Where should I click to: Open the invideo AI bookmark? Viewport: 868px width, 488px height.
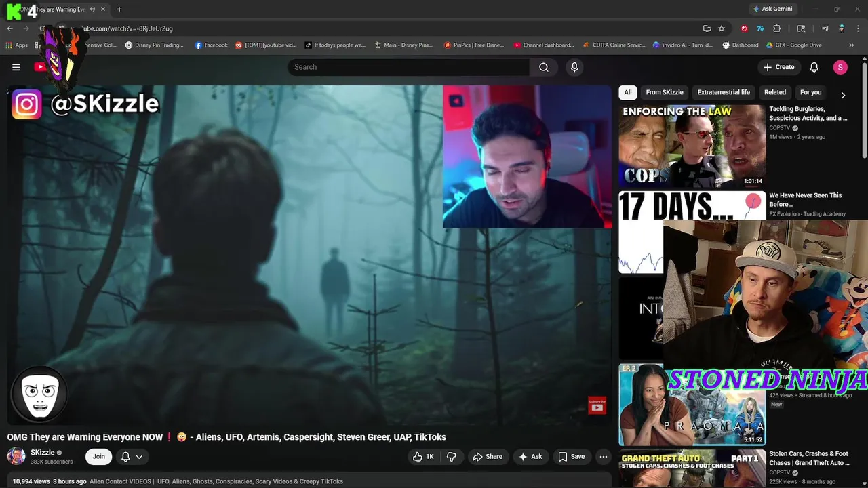[683, 45]
